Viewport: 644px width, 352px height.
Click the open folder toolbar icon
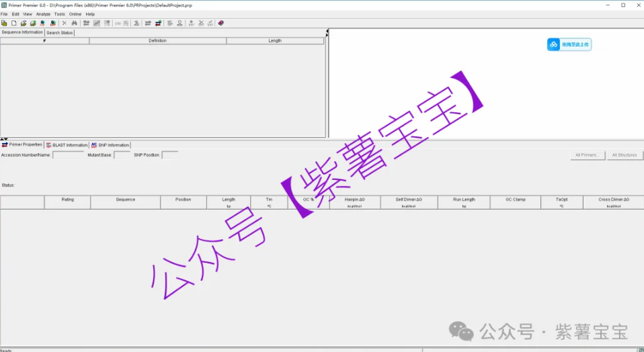tap(24, 23)
